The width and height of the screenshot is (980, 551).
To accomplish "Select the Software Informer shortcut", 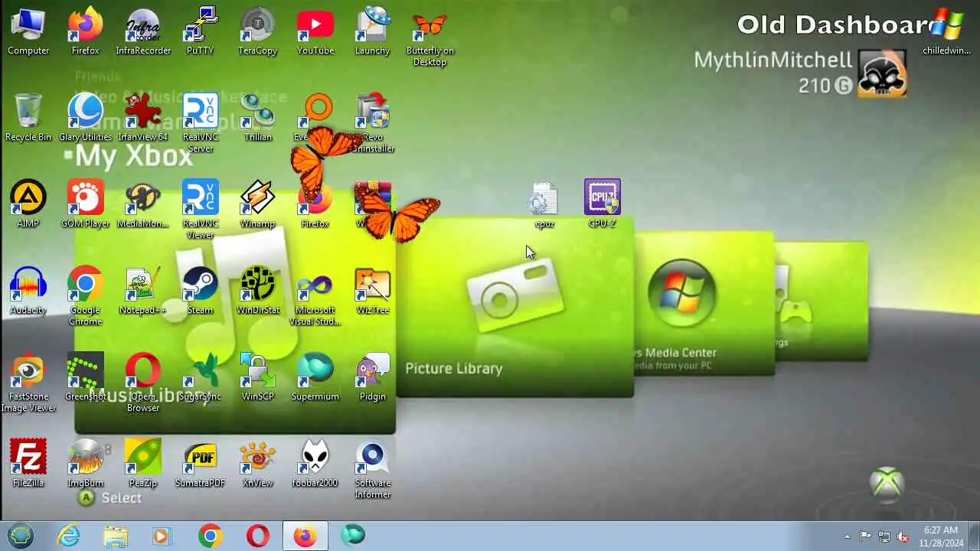I will [373, 470].
